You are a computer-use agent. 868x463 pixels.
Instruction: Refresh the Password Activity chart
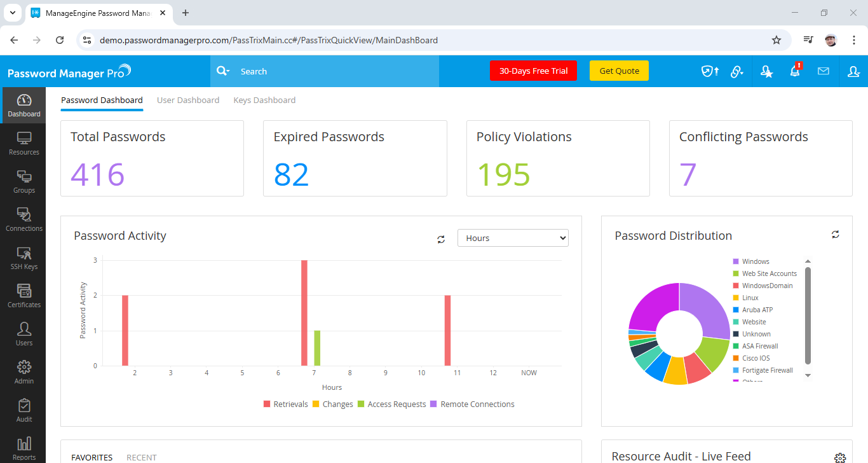(x=441, y=239)
